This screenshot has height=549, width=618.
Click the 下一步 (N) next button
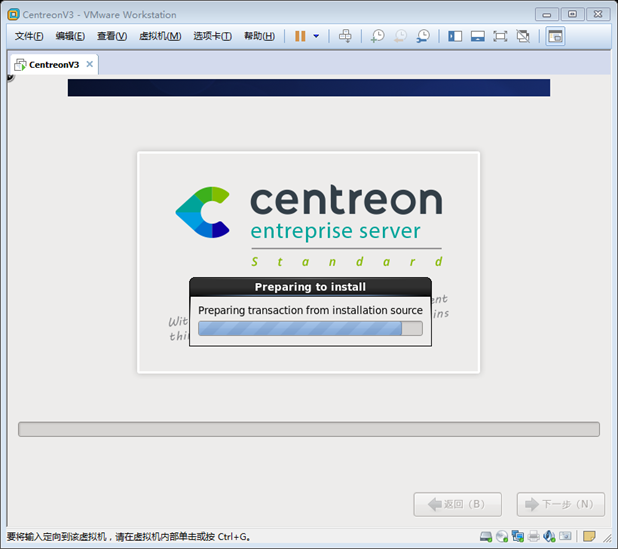[x=560, y=504]
